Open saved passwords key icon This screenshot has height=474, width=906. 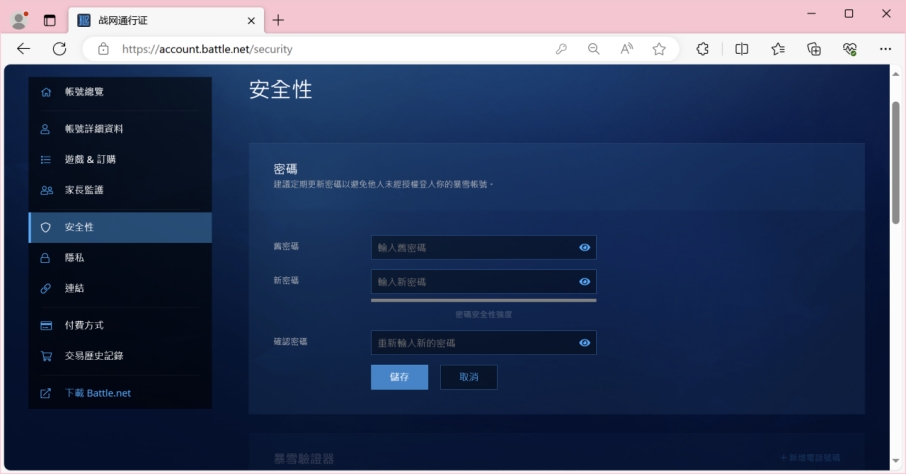[x=561, y=49]
